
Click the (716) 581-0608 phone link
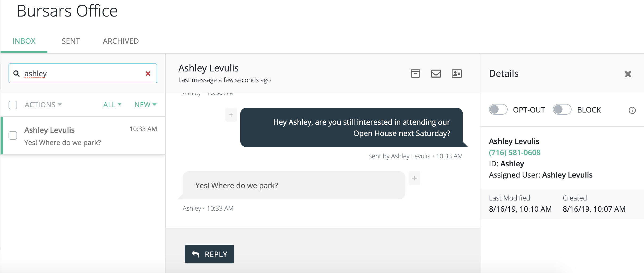tap(515, 152)
